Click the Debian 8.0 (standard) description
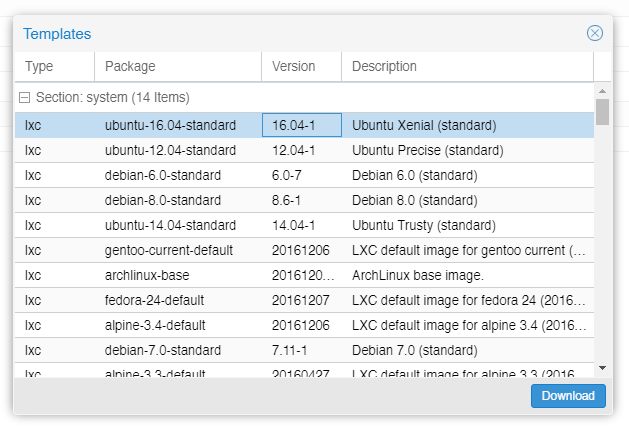The image size is (629, 435). click(x=415, y=200)
